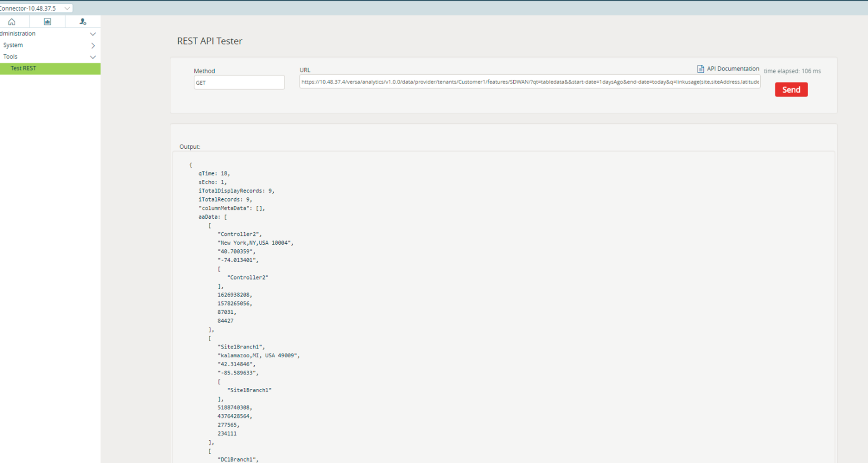Click the "kalamazoo,MI, USA 49009" output line

(x=258, y=356)
